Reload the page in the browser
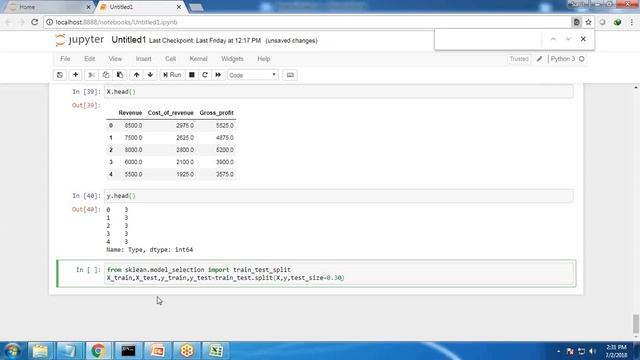 pos(35,22)
